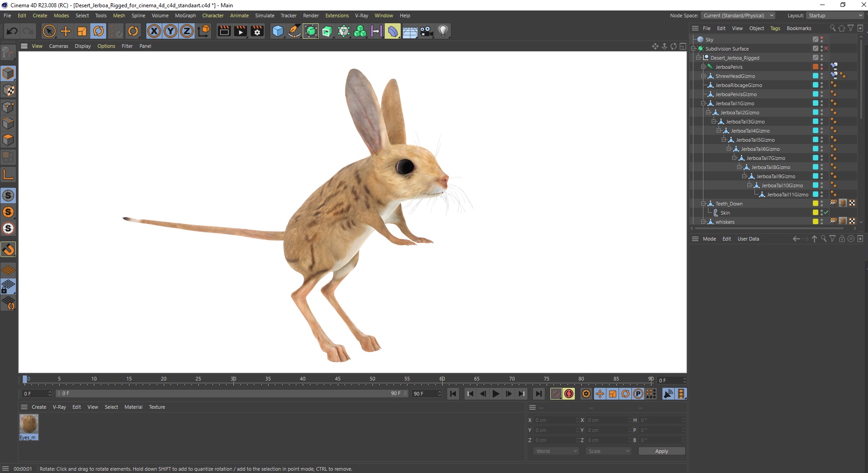Select the Rotate tool in top toolbar

tap(98, 31)
